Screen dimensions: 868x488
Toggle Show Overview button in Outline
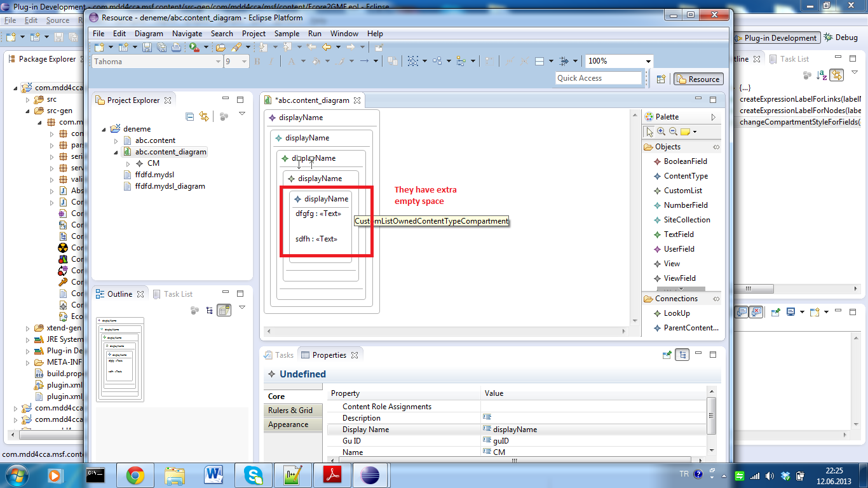[x=224, y=310]
